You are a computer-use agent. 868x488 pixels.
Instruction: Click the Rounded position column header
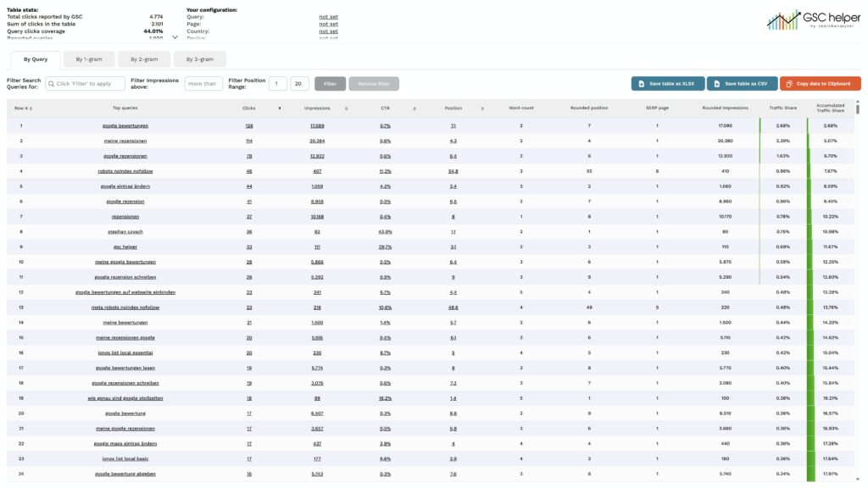[x=589, y=108]
